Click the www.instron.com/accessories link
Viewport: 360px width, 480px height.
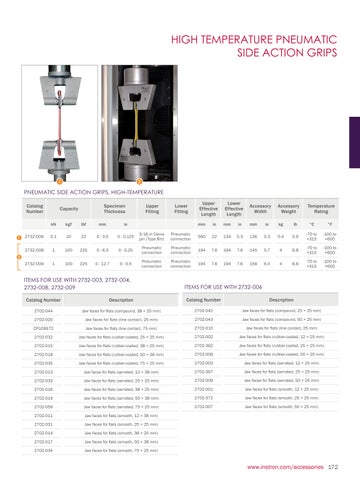[x=285, y=467]
